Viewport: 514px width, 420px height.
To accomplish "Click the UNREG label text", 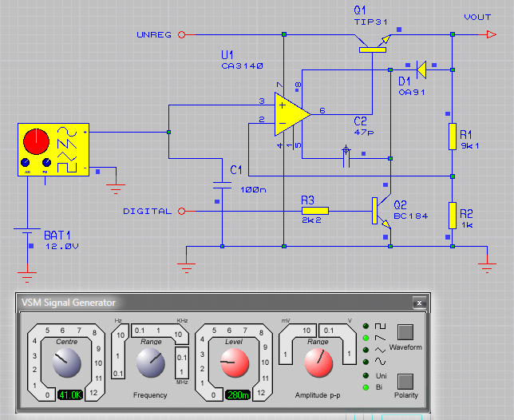I will (154, 35).
